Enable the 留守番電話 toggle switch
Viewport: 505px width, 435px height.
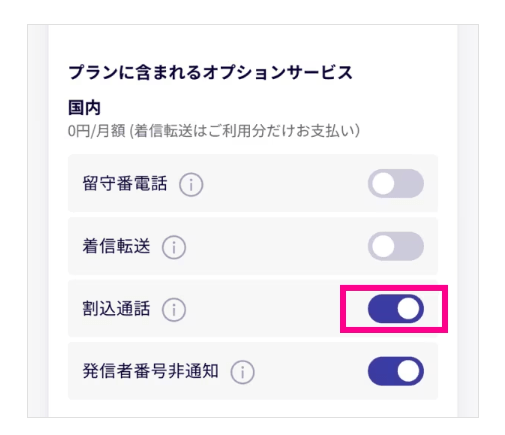point(396,183)
